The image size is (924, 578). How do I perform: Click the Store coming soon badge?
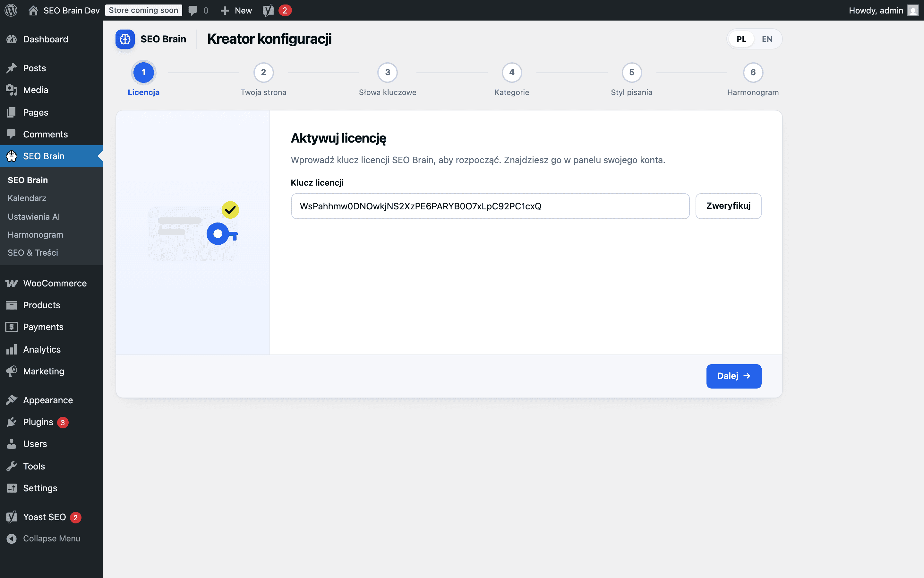(x=143, y=10)
